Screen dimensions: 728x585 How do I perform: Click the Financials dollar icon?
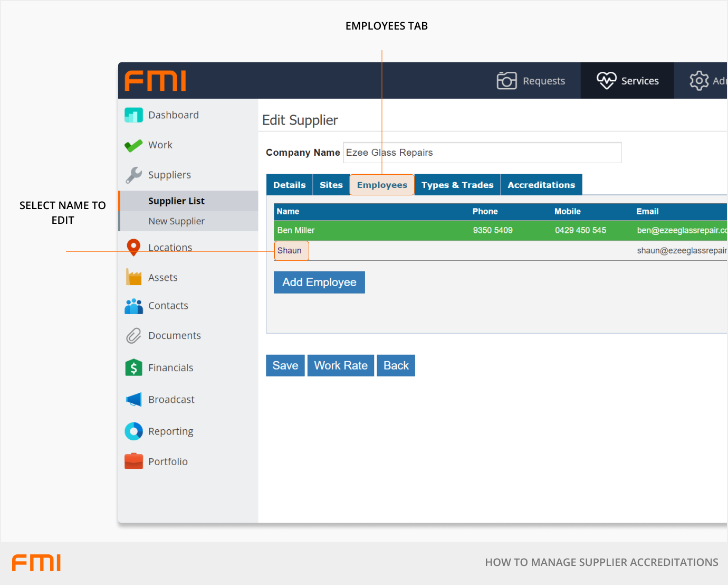[x=133, y=367]
